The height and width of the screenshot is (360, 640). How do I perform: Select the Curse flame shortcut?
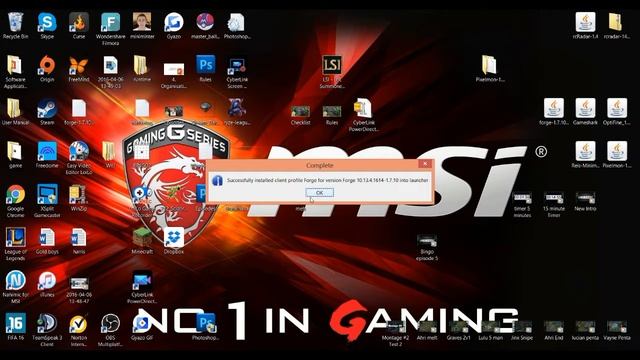point(79,26)
